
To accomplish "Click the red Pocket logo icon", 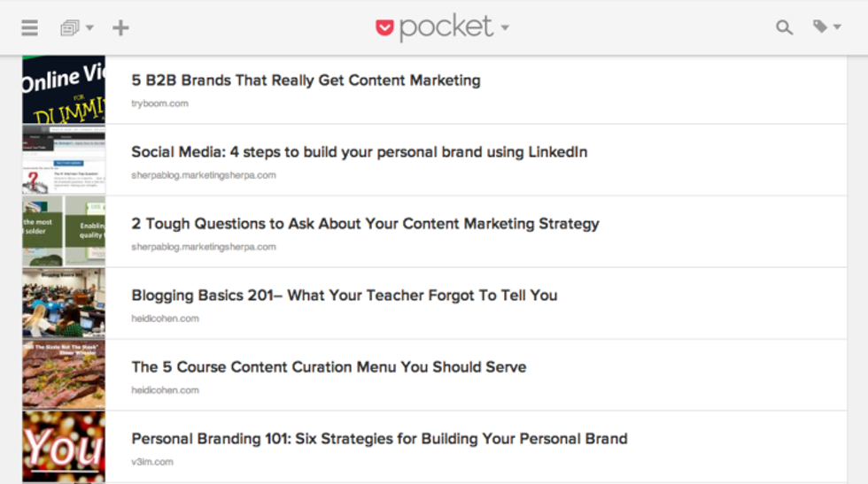I will tap(384, 27).
